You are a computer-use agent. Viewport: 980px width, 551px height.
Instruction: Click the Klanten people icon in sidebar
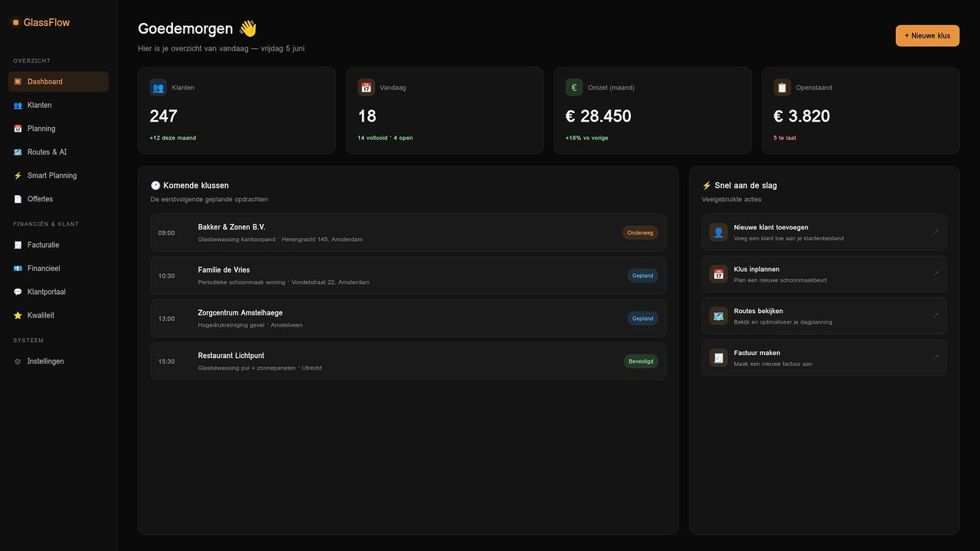click(18, 105)
